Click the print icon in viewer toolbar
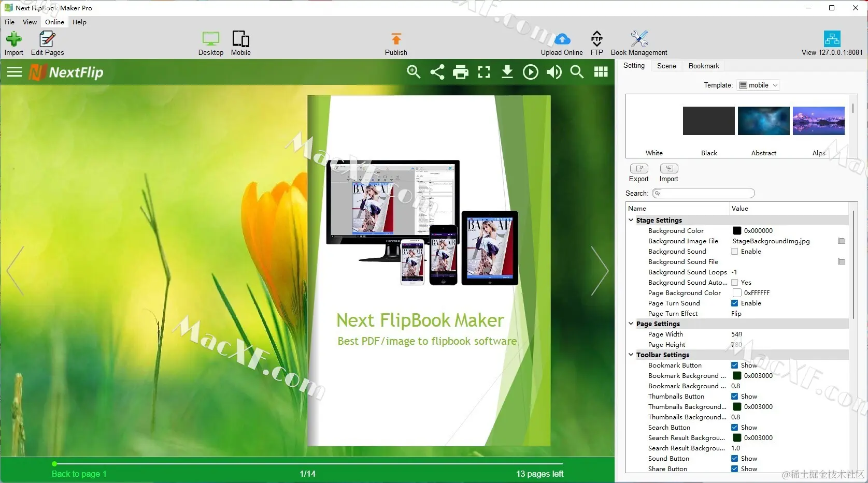Image resolution: width=868 pixels, height=483 pixels. 461,72
